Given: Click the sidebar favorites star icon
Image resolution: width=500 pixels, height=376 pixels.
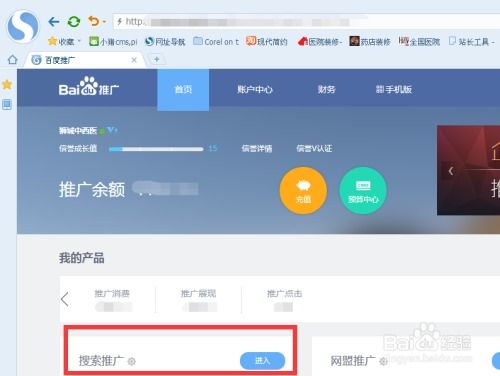Looking at the screenshot, I should click(x=7, y=85).
